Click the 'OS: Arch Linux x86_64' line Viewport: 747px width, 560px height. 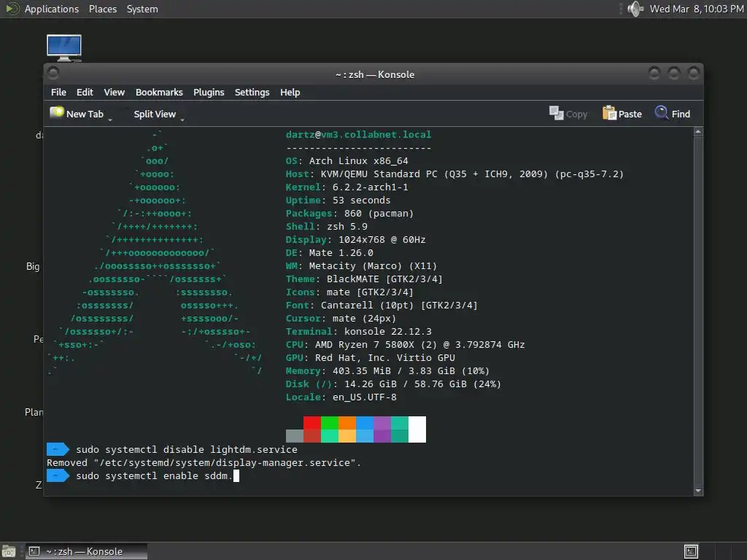click(x=347, y=161)
